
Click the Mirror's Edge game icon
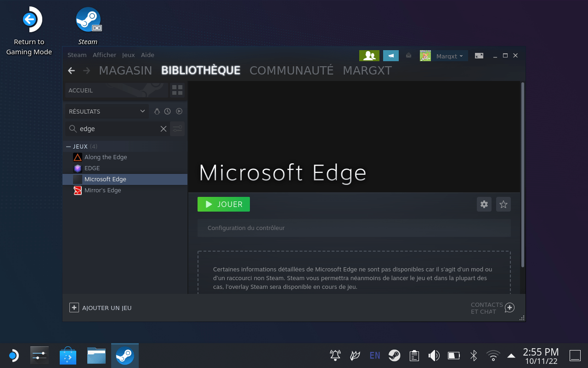coord(78,190)
